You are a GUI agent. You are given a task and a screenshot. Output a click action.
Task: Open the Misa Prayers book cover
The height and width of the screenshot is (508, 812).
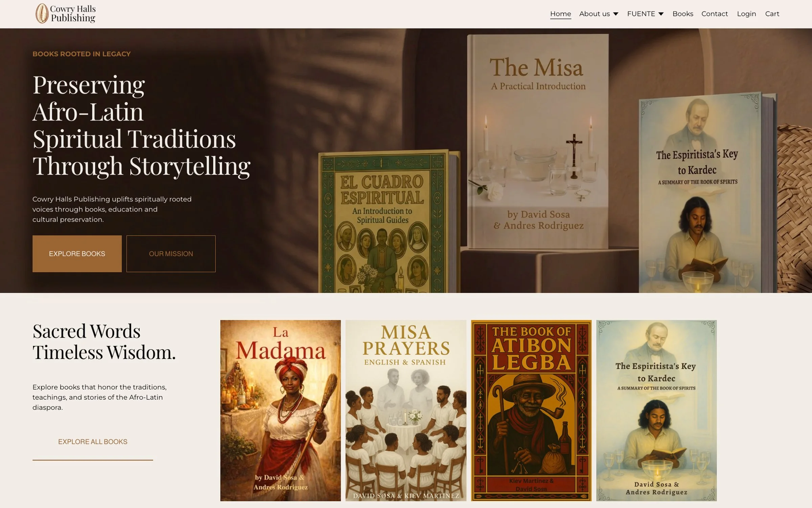406,410
